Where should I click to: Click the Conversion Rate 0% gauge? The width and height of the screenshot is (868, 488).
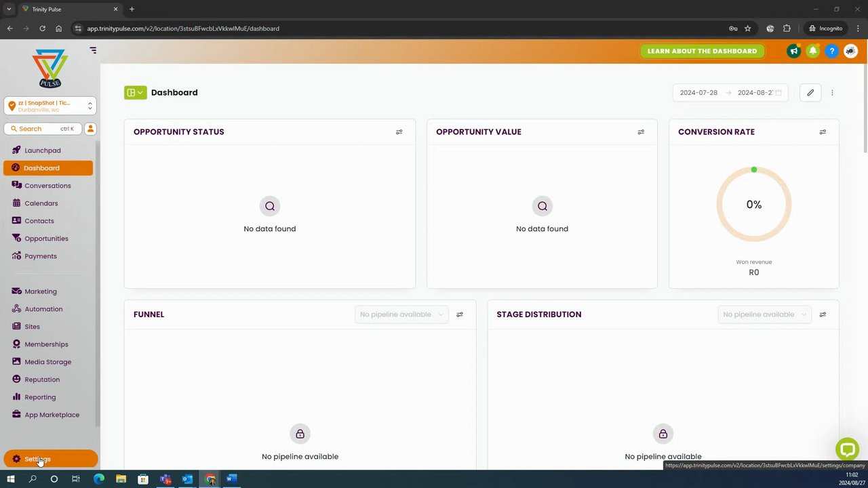pos(754,204)
